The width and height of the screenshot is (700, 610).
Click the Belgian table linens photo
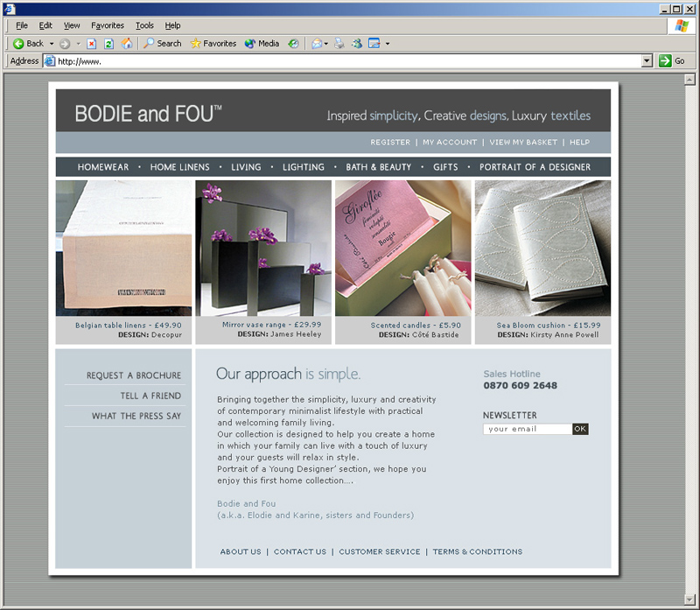tap(123, 248)
